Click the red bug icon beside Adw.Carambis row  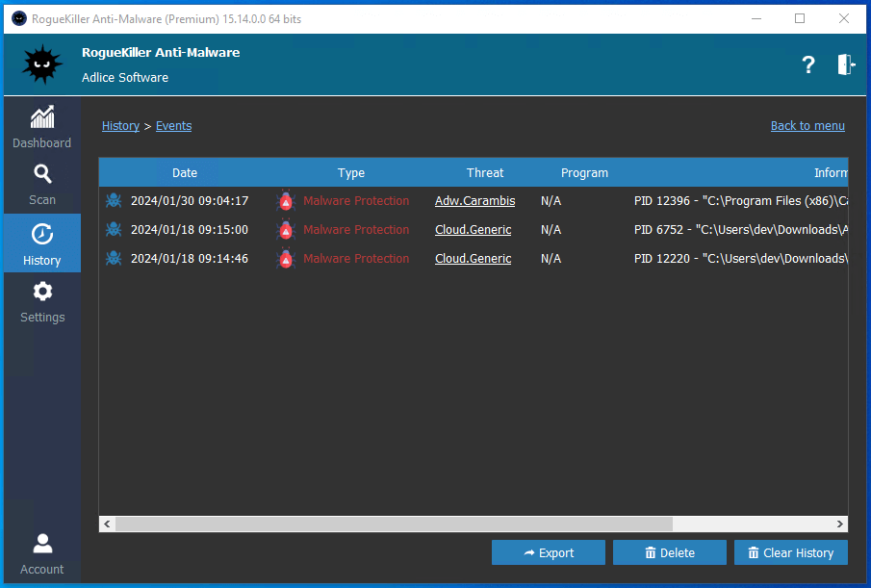click(285, 201)
